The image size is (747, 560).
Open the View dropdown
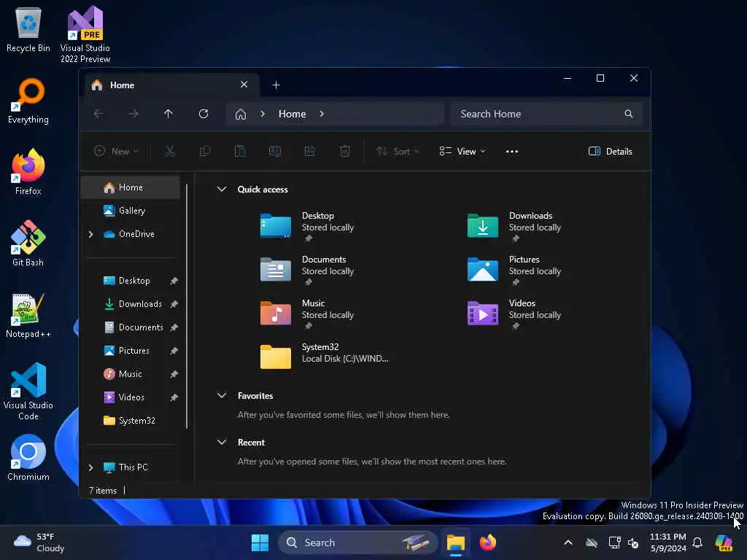tap(462, 152)
